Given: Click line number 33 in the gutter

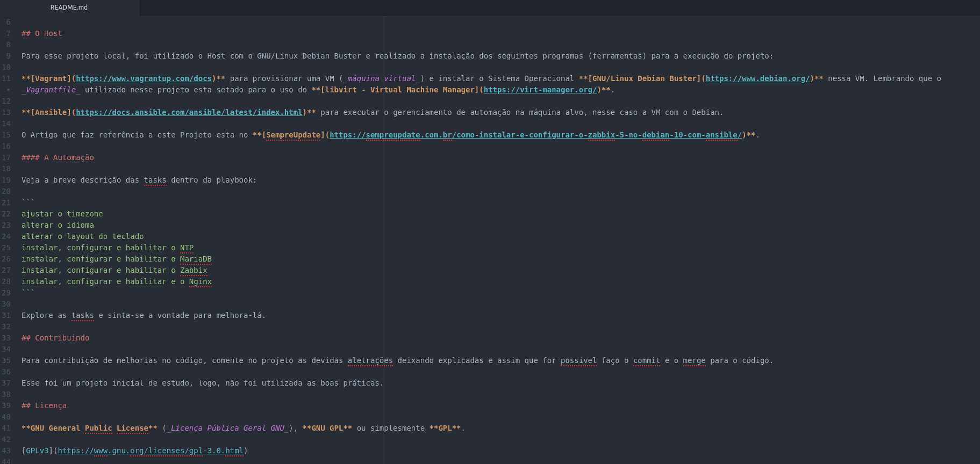Looking at the screenshot, I should (6, 338).
